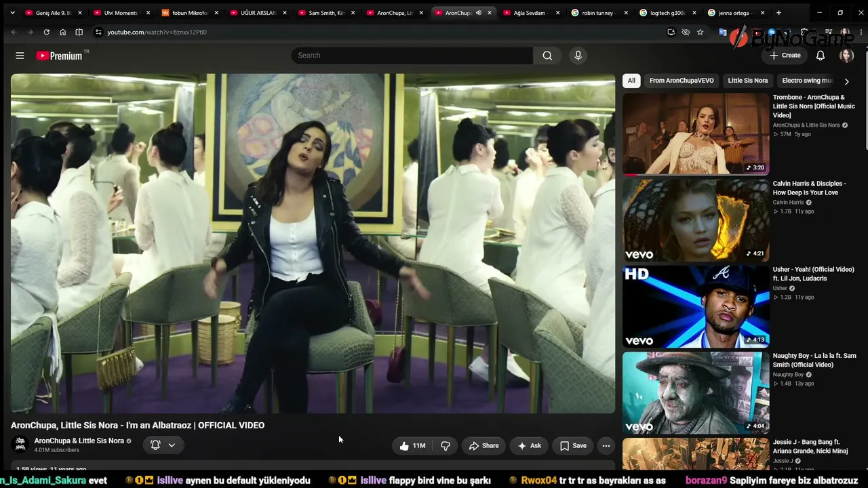Click the search magnifier button
The image size is (868, 488).
coord(547,56)
